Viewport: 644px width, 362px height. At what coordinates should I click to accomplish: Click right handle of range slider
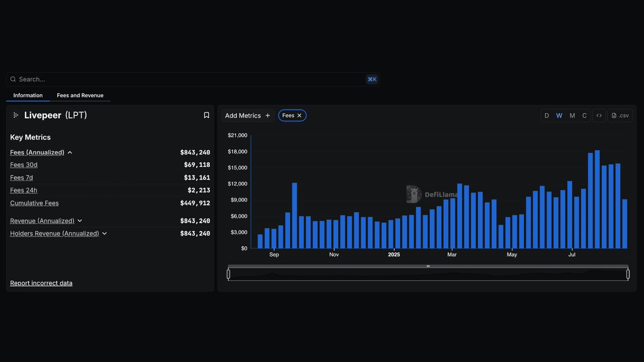628,274
